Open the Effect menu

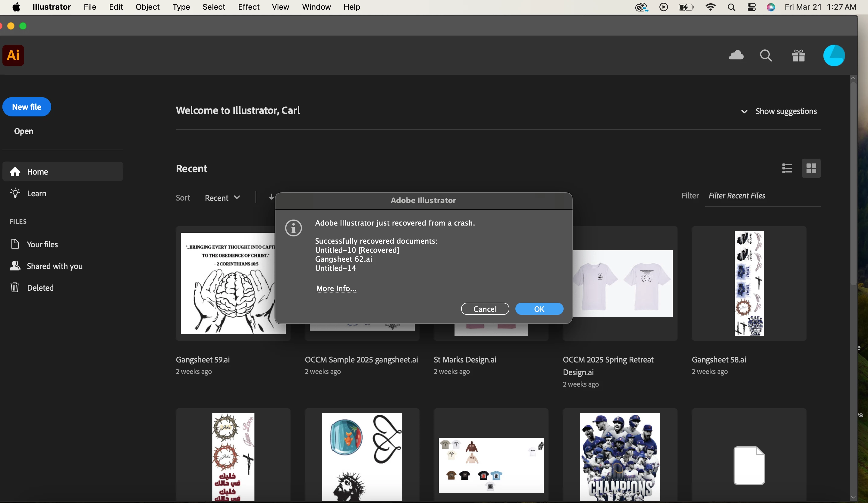pyautogui.click(x=248, y=7)
